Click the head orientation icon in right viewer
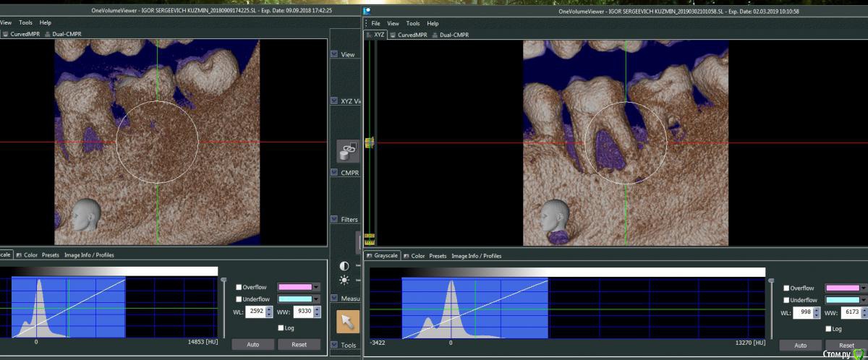The height and width of the screenshot is (360, 868). click(x=553, y=215)
